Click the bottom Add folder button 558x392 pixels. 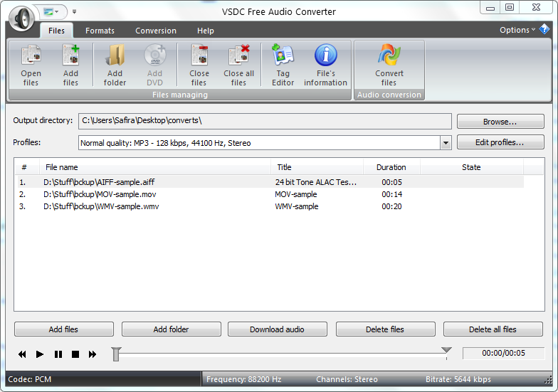pyautogui.click(x=171, y=329)
